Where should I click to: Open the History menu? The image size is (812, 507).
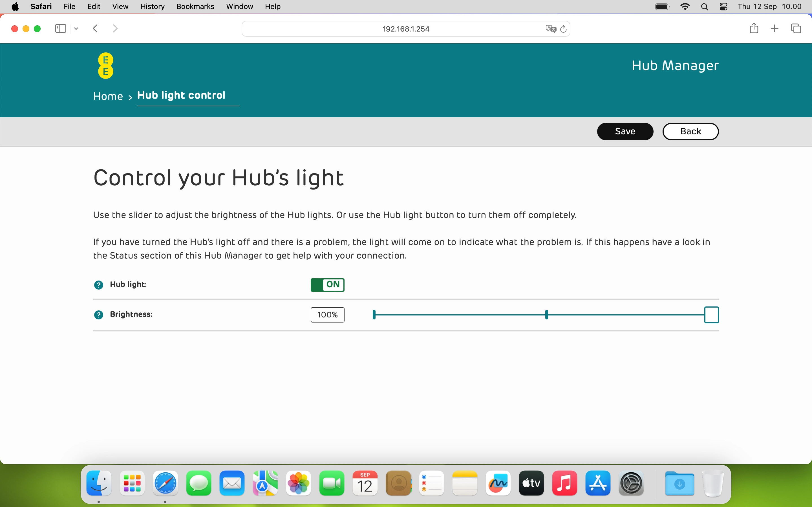152,6
